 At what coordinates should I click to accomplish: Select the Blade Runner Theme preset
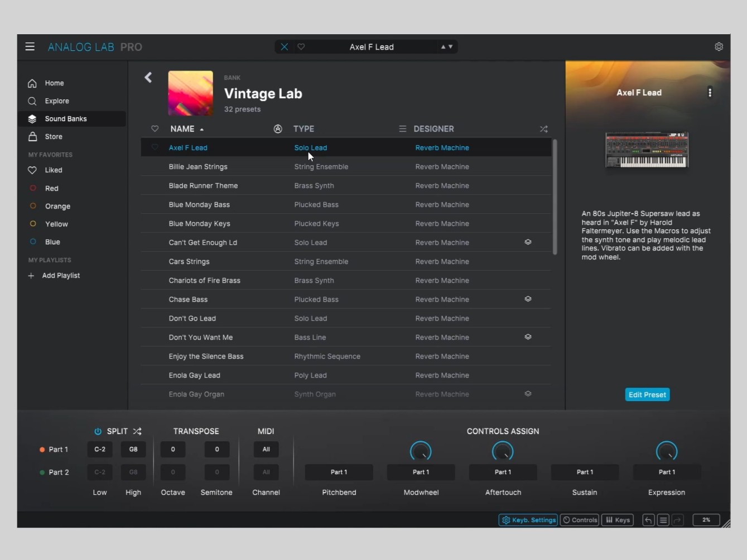(346, 186)
